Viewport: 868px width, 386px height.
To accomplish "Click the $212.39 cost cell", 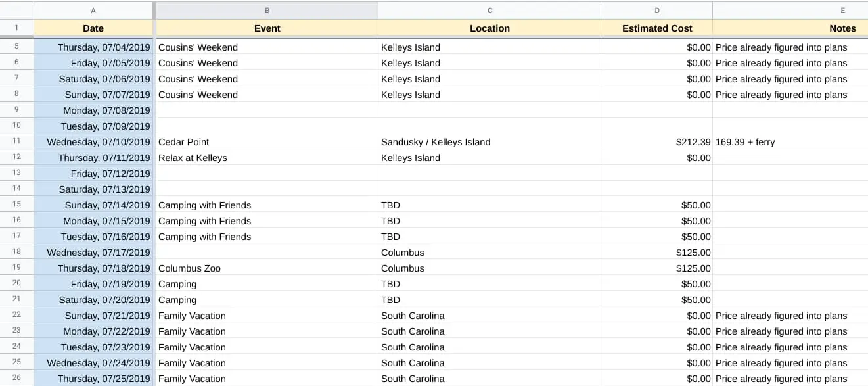I will click(x=657, y=141).
